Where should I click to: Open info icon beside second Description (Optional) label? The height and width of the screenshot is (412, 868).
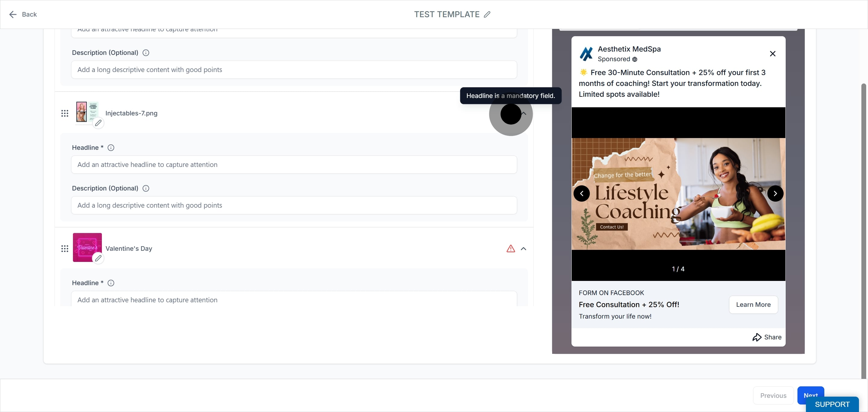(x=146, y=189)
